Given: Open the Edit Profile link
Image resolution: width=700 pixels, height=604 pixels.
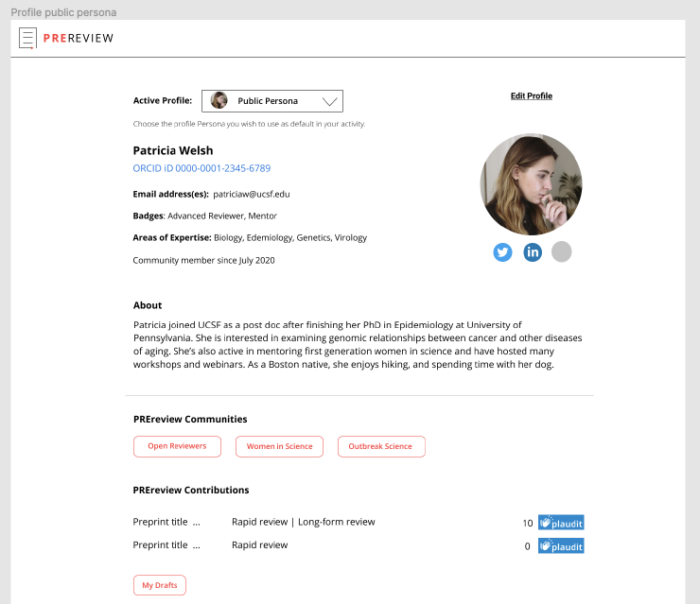Looking at the screenshot, I should (x=532, y=96).
